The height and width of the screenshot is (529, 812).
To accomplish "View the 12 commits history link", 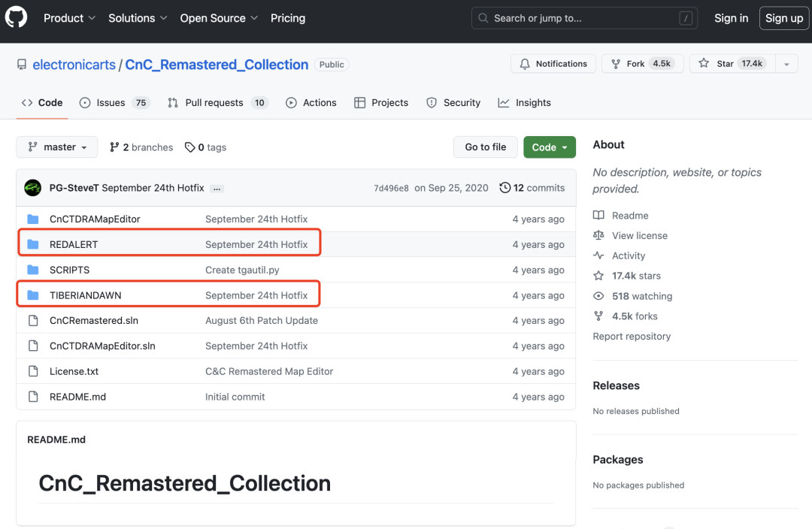I will click(x=532, y=188).
